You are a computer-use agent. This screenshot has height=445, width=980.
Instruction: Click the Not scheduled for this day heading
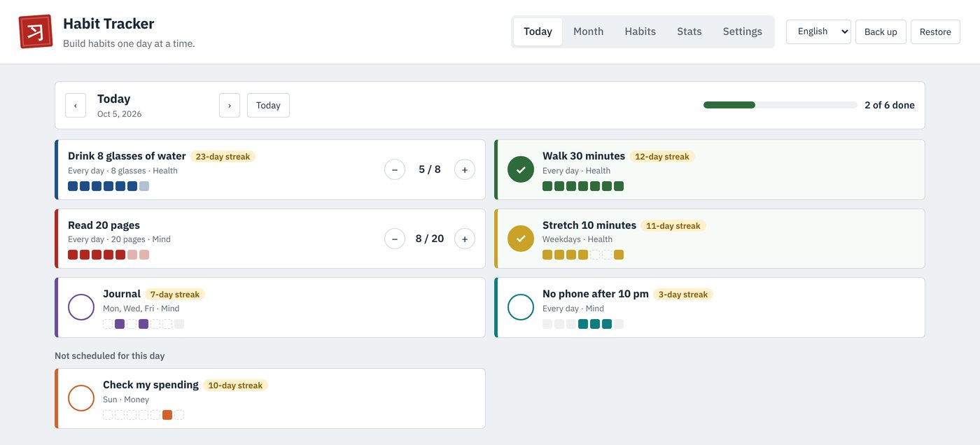click(x=110, y=356)
